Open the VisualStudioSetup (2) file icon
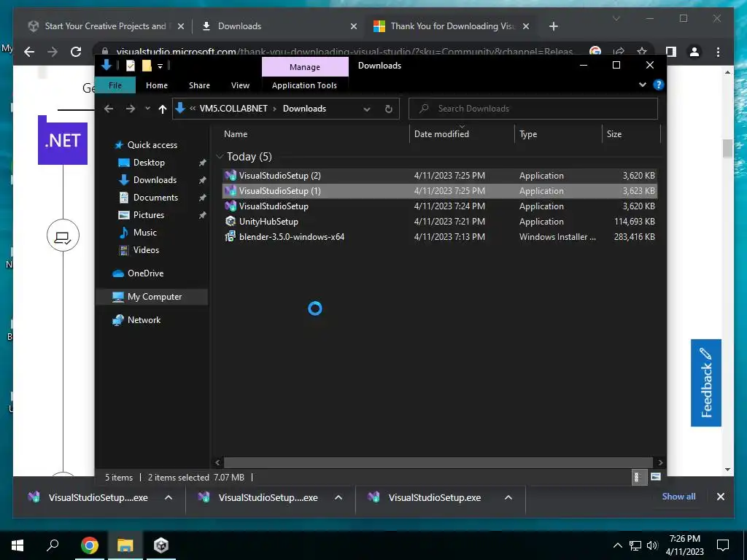Image resolution: width=747 pixels, height=560 pixels. click(x=231, y=175)
